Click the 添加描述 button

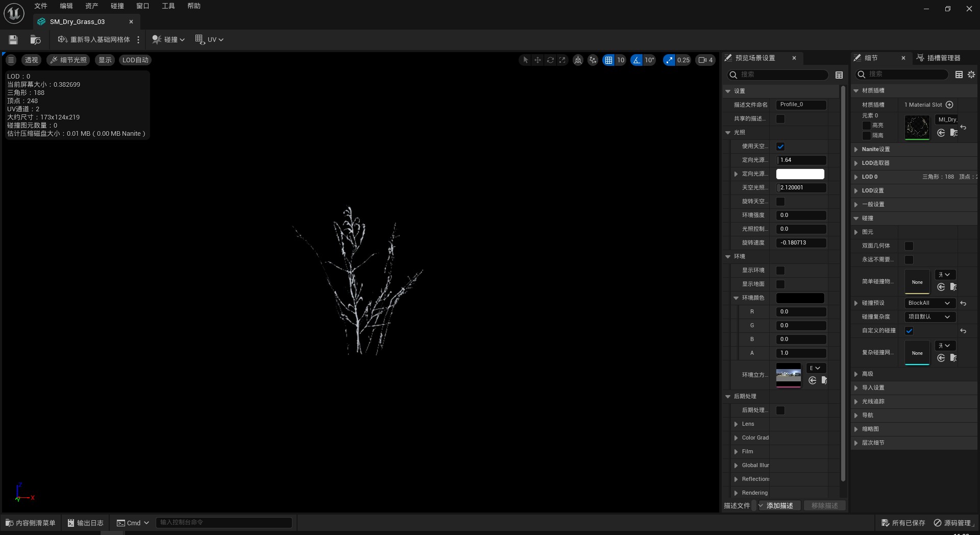click(779, 505)
